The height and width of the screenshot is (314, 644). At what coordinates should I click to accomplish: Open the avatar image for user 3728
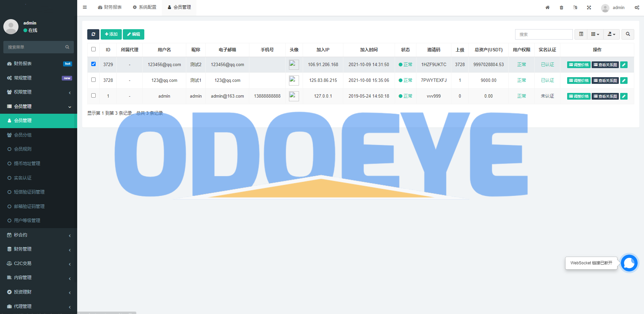point(294,80)
